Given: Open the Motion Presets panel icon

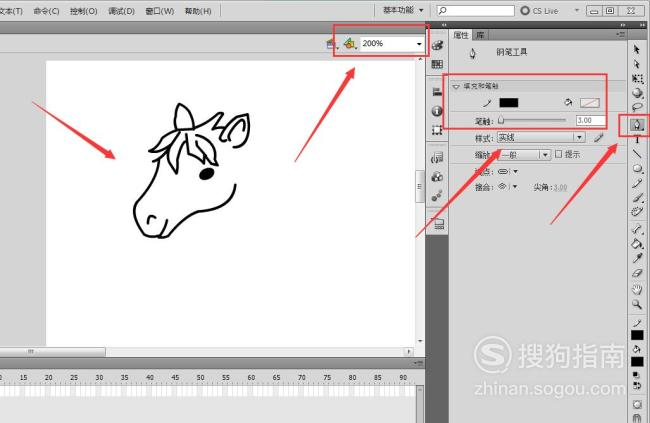Looking at the screenshot, I should tap(437, 196).
